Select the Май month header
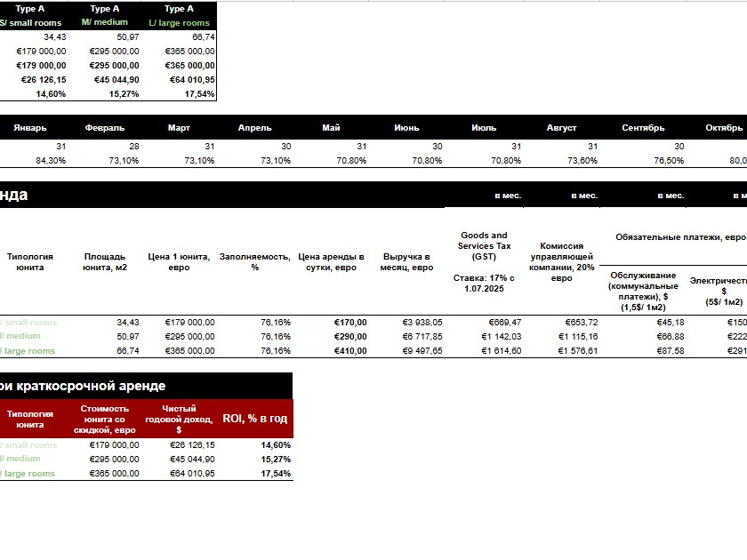Image resolution: width=747 pixels, height=560 pixels. pyautogui.click(x=331, y=128)
